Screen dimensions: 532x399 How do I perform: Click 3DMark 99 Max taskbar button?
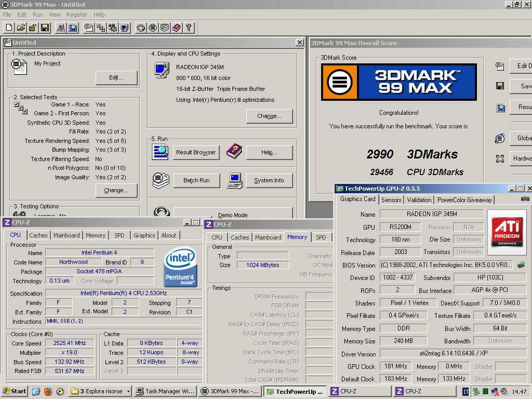(230, 391)
